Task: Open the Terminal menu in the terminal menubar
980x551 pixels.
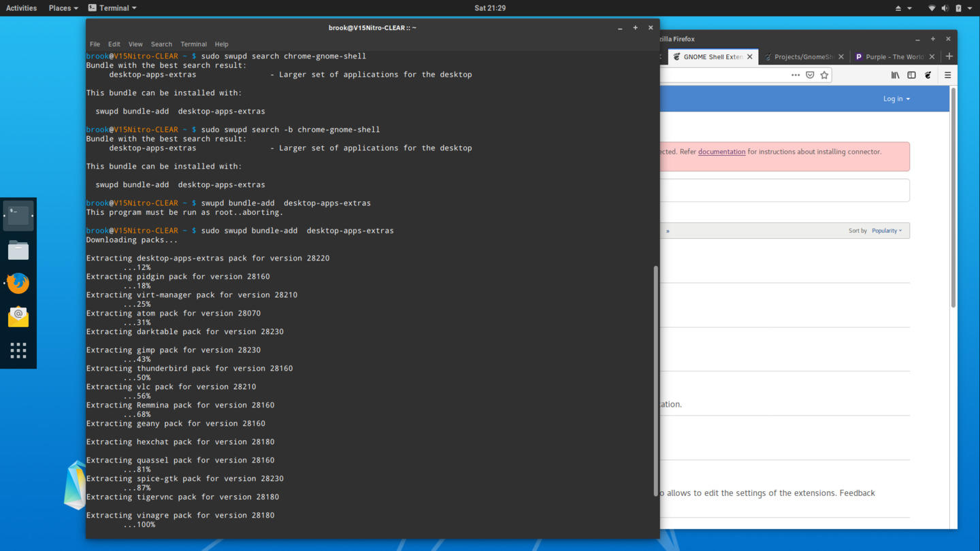Action: coord(193,44)
